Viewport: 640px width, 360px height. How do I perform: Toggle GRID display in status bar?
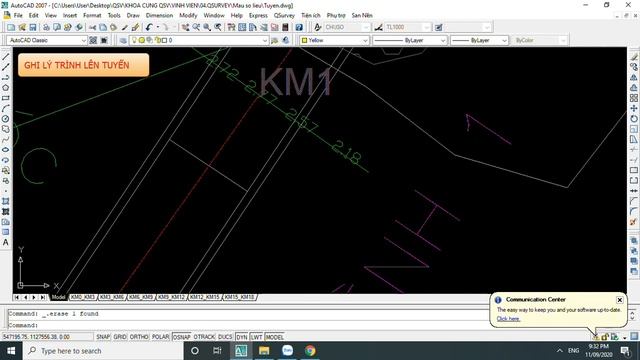[120, 337]
